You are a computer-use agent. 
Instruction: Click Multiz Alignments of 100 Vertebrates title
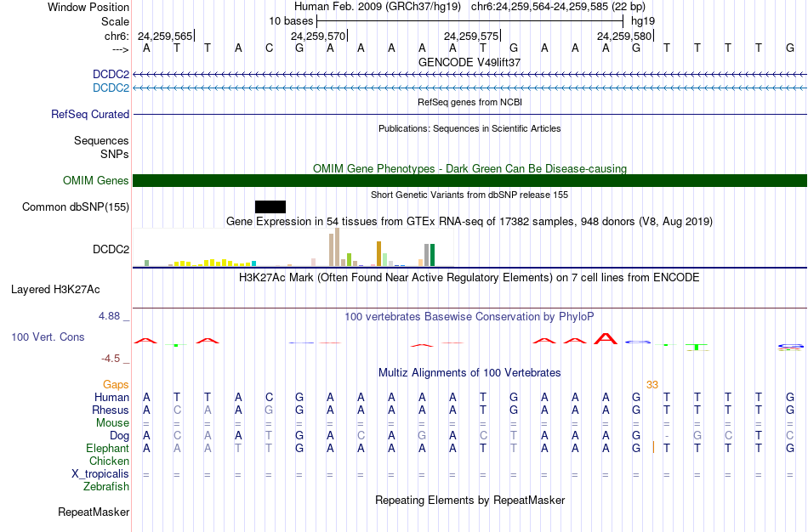click(469, 372)
